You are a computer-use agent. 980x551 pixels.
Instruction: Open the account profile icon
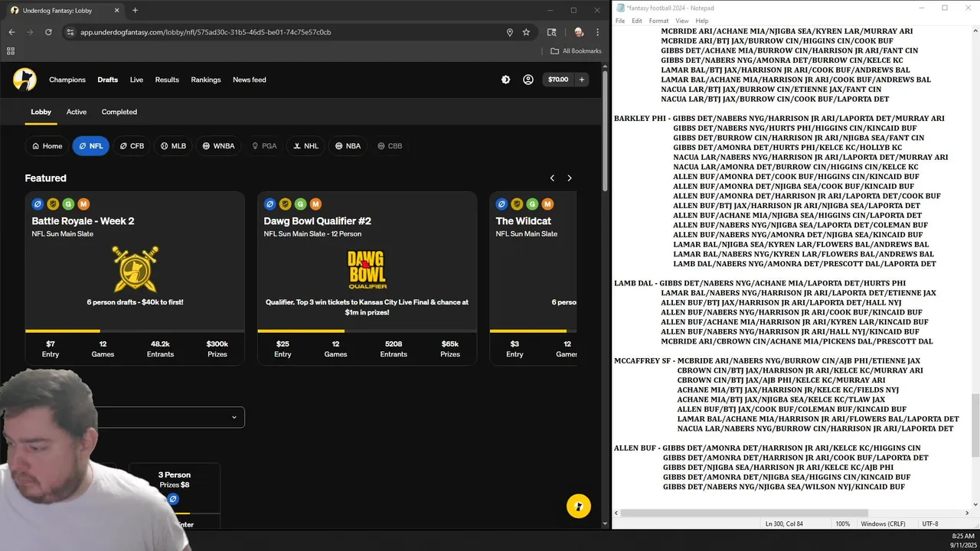coord(528,80)
